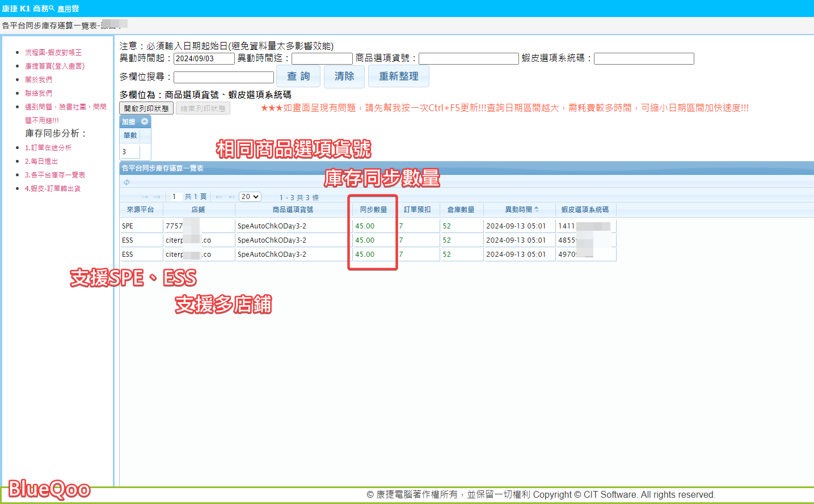Open the 流程圖-蝦皮對帳王 link
Screen dimensions: 814x504
(x=53, y=53)
